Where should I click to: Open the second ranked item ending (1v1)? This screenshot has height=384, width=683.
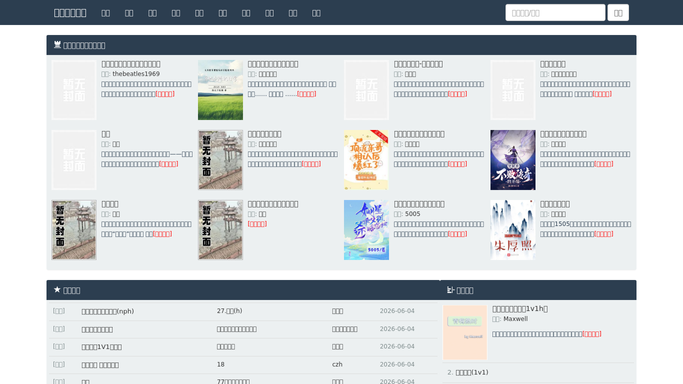pos(472,372)
